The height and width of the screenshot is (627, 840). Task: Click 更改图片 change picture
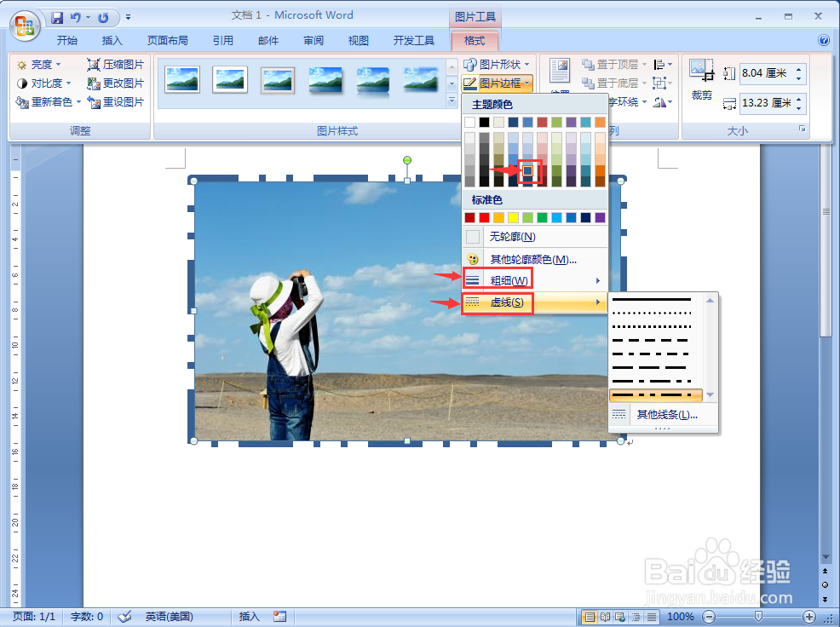[x=116, y=83]
